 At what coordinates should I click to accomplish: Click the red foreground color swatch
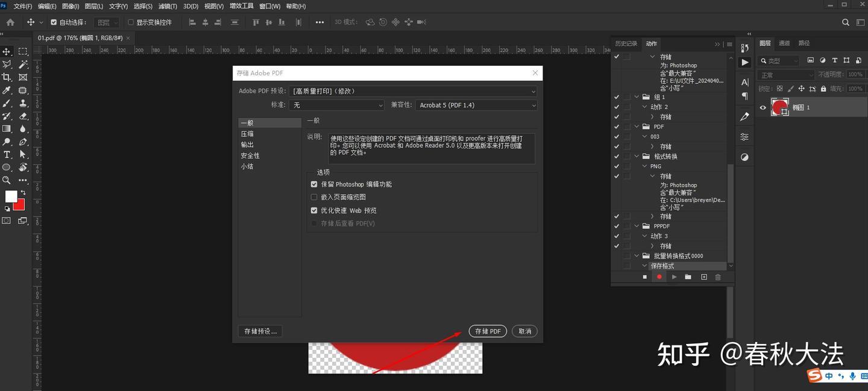point(19,205)
